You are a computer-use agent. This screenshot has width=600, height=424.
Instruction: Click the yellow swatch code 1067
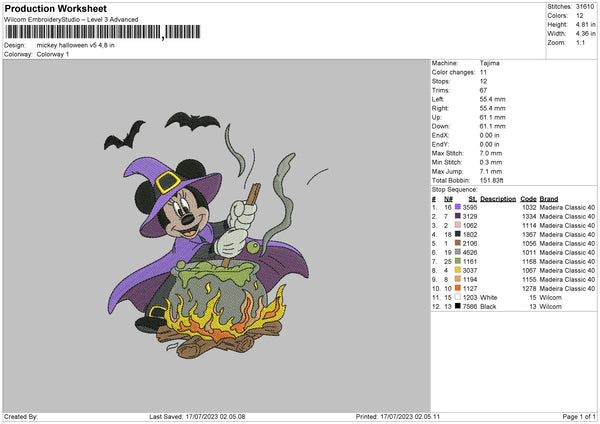click(x=458, y=270)
